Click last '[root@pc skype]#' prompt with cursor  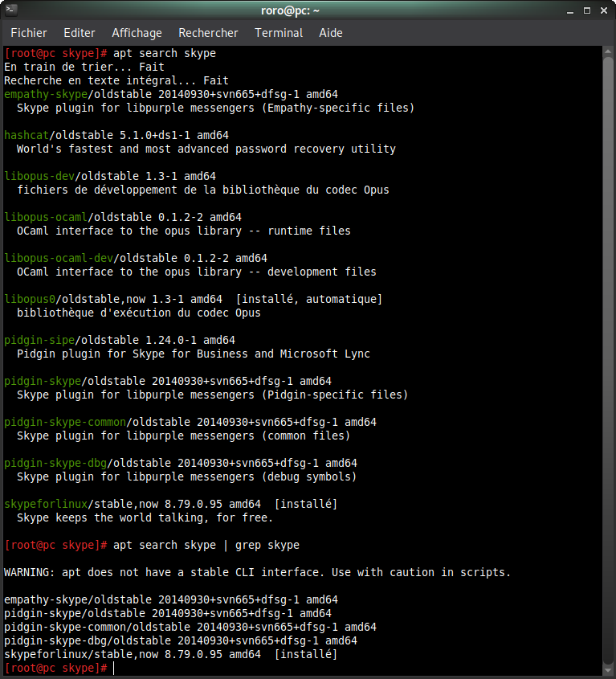(55, 669)
